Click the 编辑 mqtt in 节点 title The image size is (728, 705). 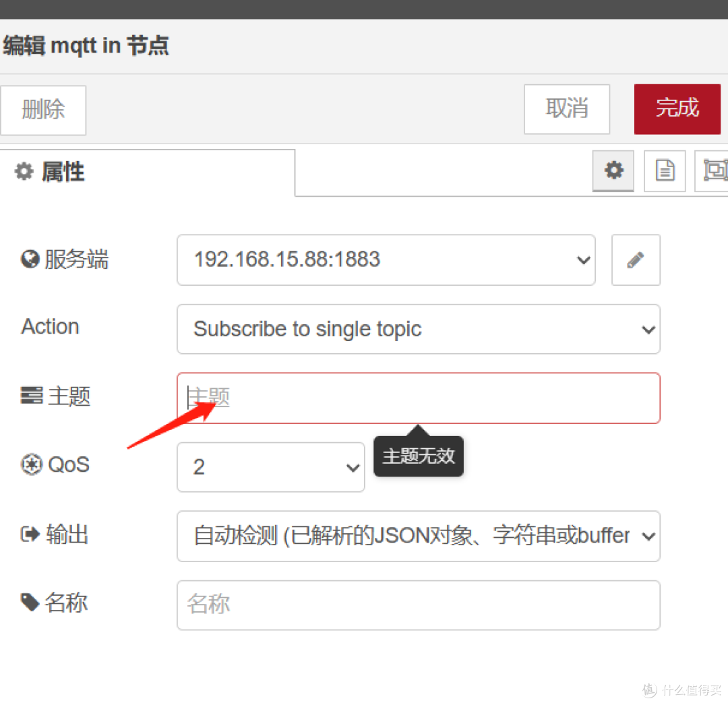click(x=86, y=46)
